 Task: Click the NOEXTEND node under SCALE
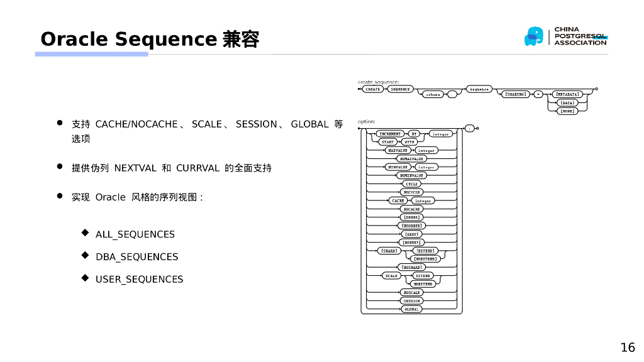[423, 284]
